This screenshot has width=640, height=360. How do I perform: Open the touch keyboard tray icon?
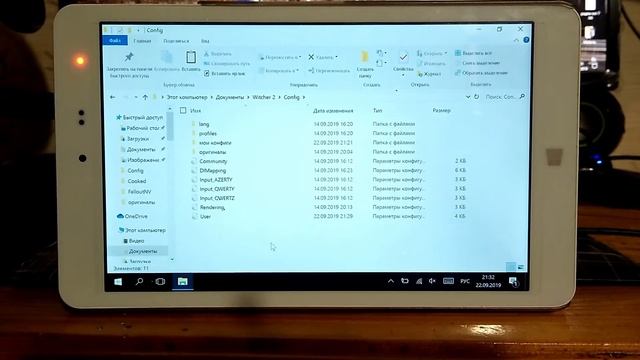pyautogui.click(x=448, y=281)
